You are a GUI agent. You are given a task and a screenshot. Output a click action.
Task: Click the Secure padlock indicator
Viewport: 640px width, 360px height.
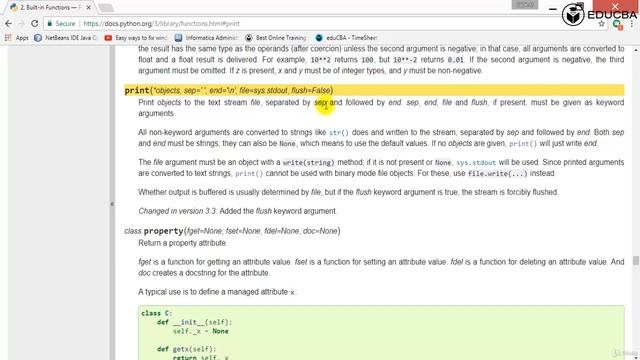[x=61, y=24]
